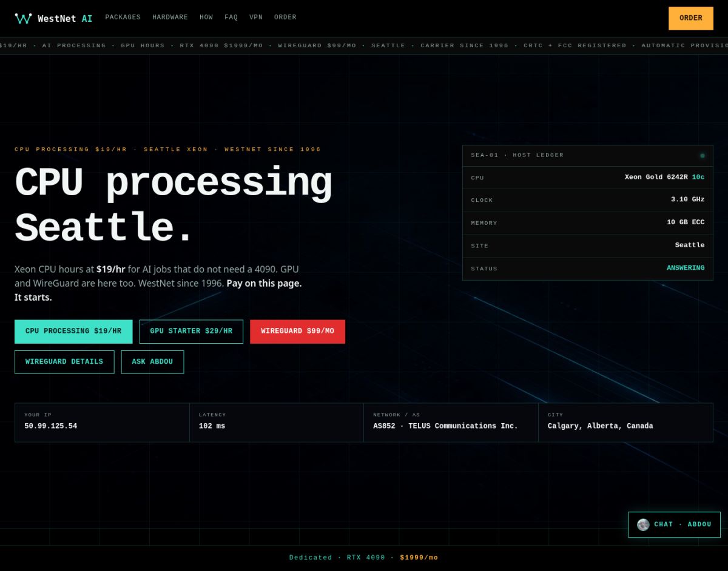Click the Pay on this page text
Screen dimensions: 728x571
264,283
